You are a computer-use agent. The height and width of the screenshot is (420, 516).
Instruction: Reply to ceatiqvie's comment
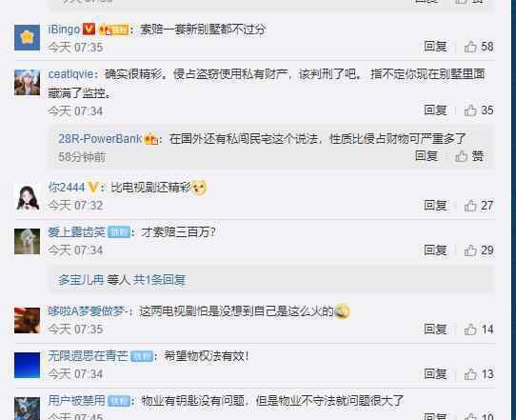point(435,110)
